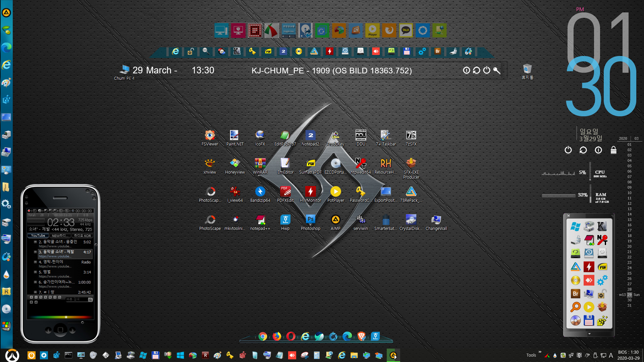Open Firefox in the bottom browser dock
644x362 pixels.
[x=277, y=336]
